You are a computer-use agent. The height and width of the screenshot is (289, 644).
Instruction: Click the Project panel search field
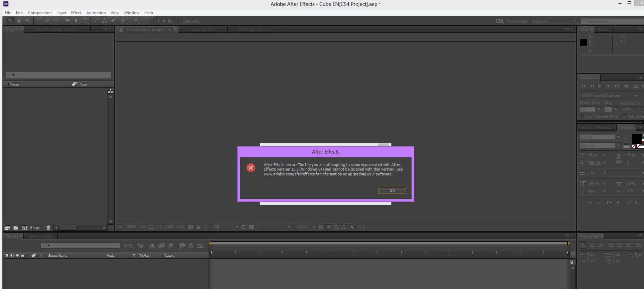[x=58, y=75]
